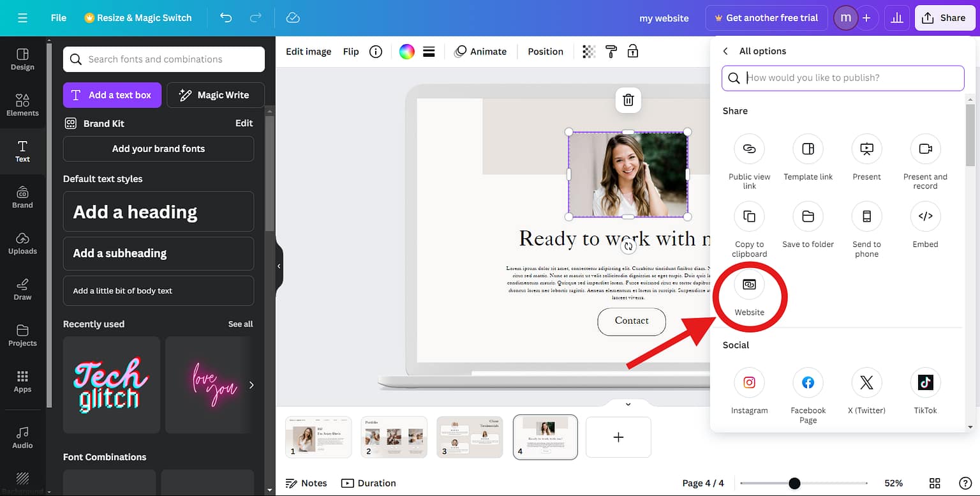Select page 3 thumbnail
This screenshot has height=496, width=980.
470,437
